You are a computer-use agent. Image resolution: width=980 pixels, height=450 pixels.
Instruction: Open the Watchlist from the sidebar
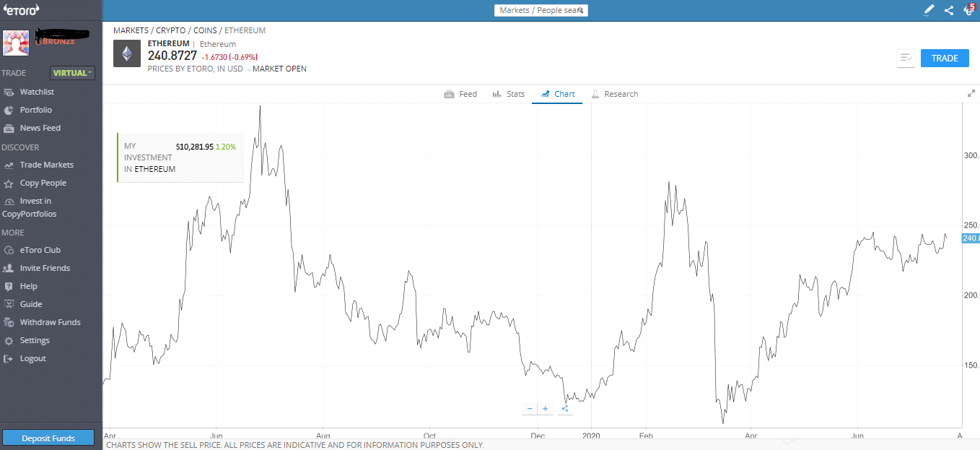(x=34, y=92)
